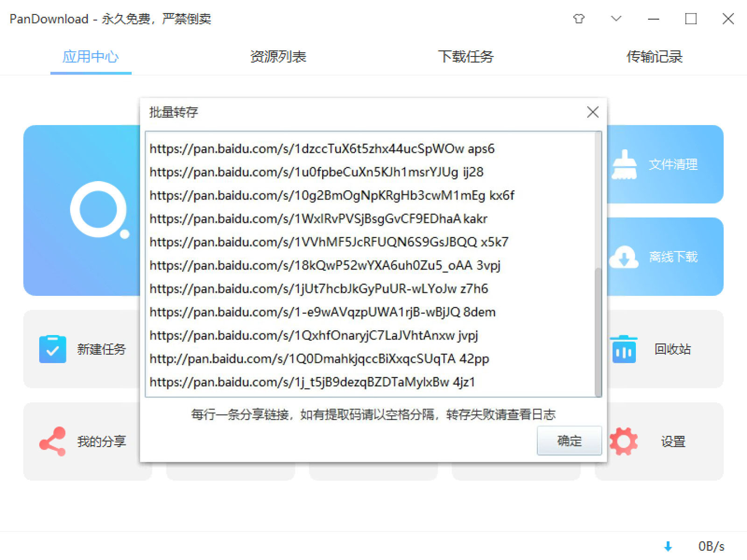The image size is (747, 560).
Task: Click the blue download arrow in status bar
Action: 669,546
